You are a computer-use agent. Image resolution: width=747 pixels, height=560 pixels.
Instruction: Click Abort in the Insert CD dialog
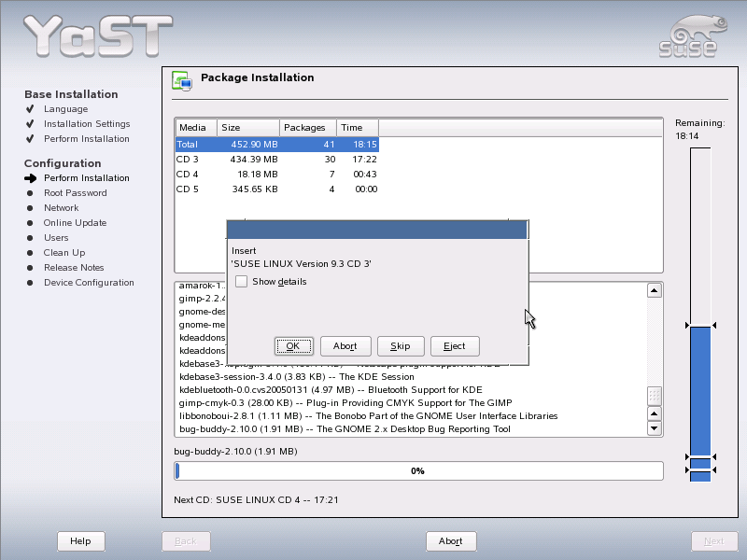pyautogui.click(x=345, y=346)
